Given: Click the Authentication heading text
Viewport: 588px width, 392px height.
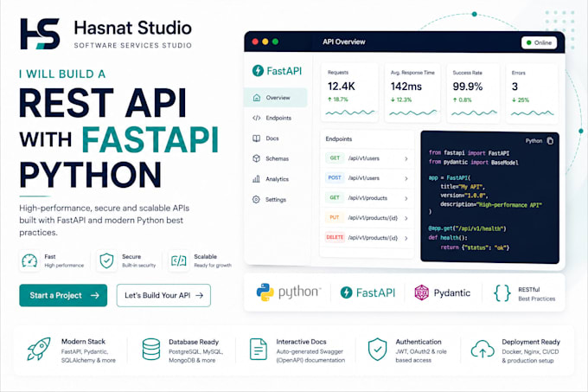Looking at the screenshot, I should [419, 342].
